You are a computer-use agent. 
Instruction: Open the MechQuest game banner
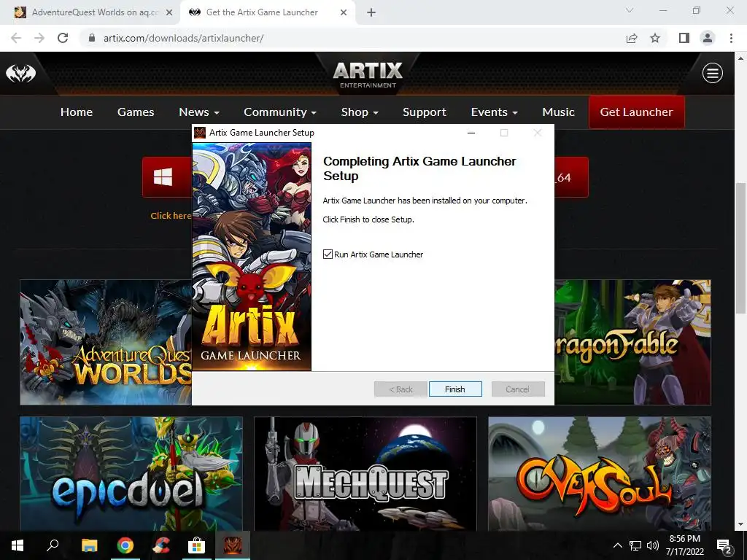(x=365, y=473)
